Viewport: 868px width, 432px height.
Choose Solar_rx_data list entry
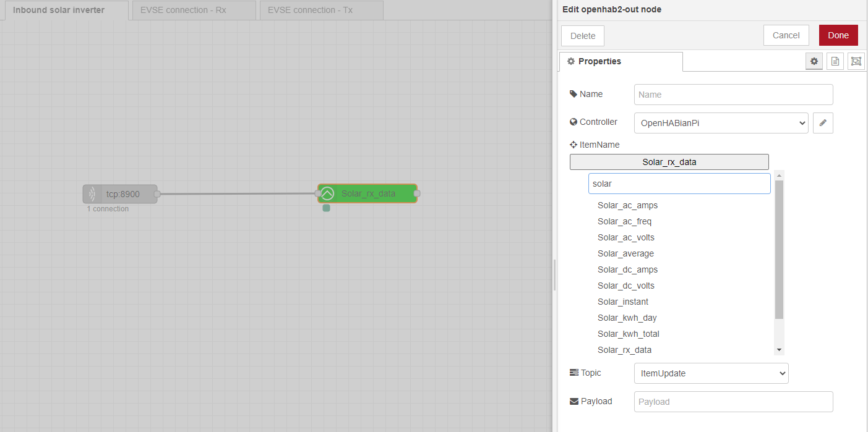tap(624, 350)
